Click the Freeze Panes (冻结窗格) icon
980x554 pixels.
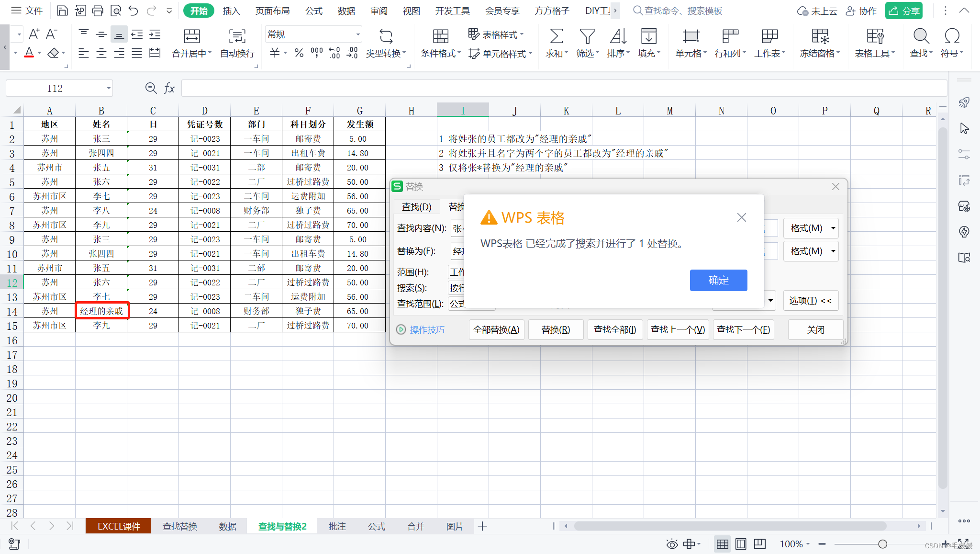[820, 36]
